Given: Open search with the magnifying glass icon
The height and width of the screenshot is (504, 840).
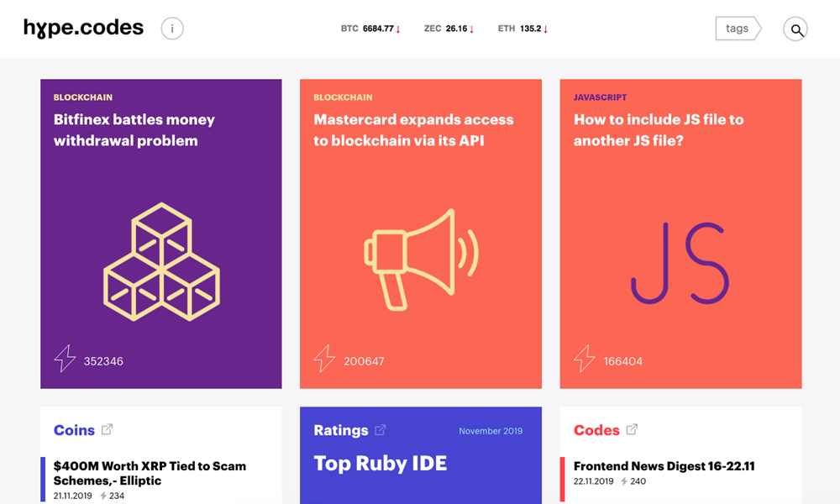Looking at the screenshot, I should [x=795, y=29].
